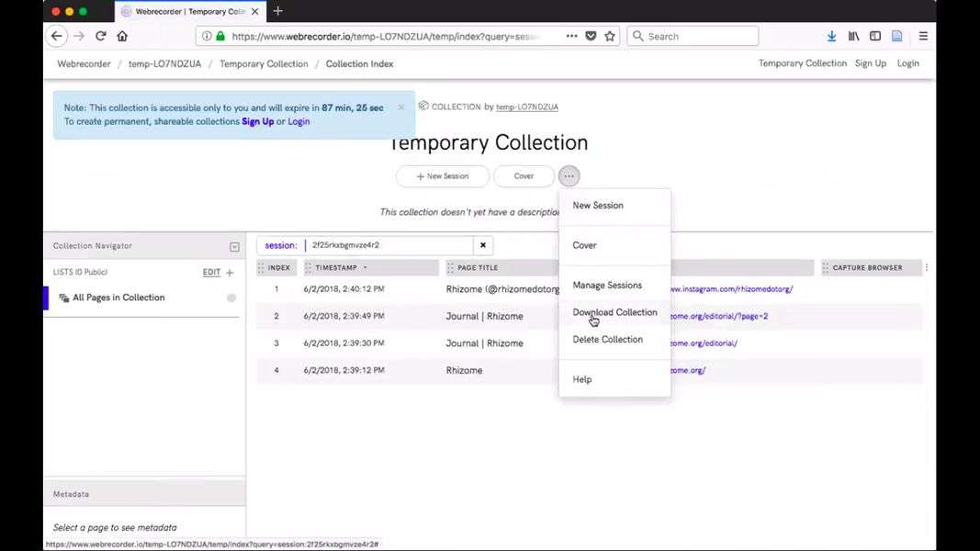Choose Download Collection from the menu
This screenshot has width=980, height=551.
tap(614, 312)
